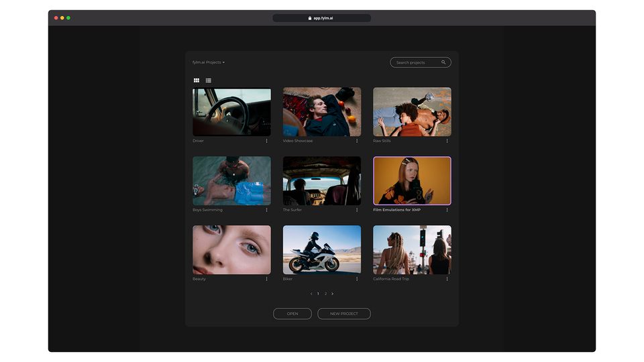Click the NEW PROJECT button
This screenshot has width=644, height=362.
coord(343,314)
